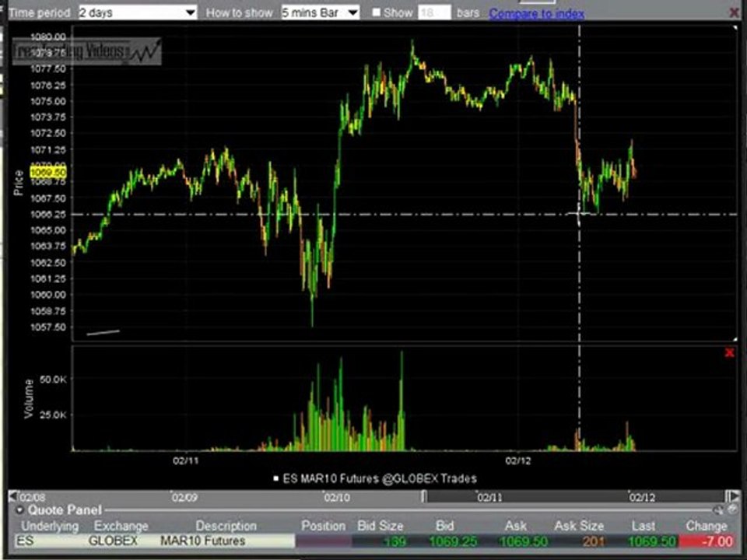747x560 pixels.
Task: Close the chart settings bar with the X
Action: tap(734, 13)
